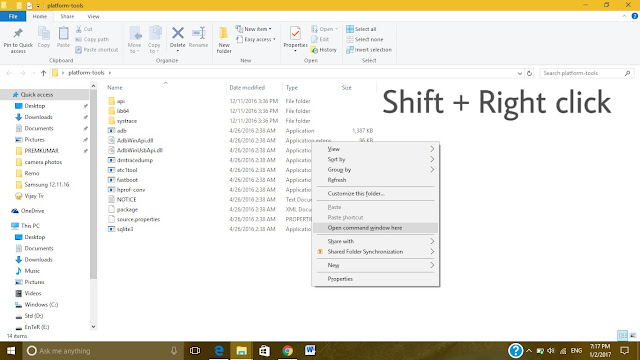This screenshot has width=640, height=360.
Task: Choose Customize this folder
Action: click(376, 193)
